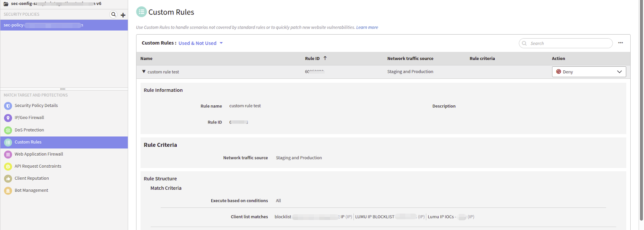Click the search icon in Security Policies
The height and width of the screenshot is (230, 644).
[114, 14]
